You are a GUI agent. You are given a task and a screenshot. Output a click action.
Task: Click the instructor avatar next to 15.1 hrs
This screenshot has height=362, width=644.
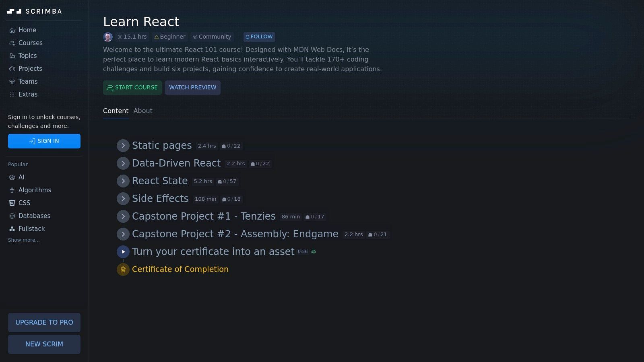[x=108, y=37]
